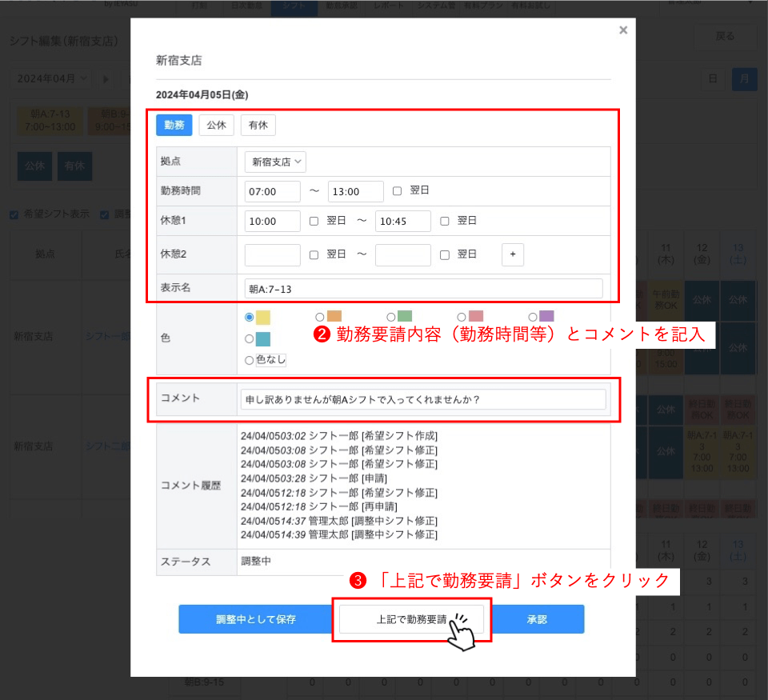Choose 色なし radio option

(250, 360)
